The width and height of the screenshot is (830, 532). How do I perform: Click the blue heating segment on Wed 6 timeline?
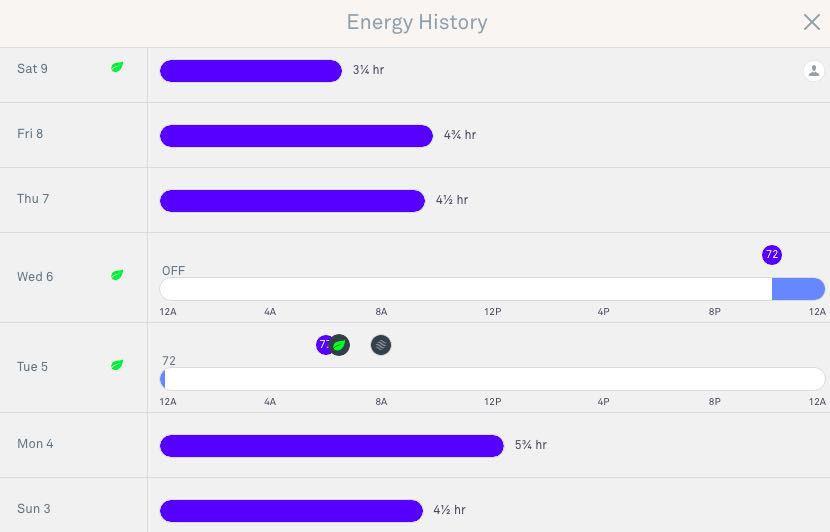798,289
